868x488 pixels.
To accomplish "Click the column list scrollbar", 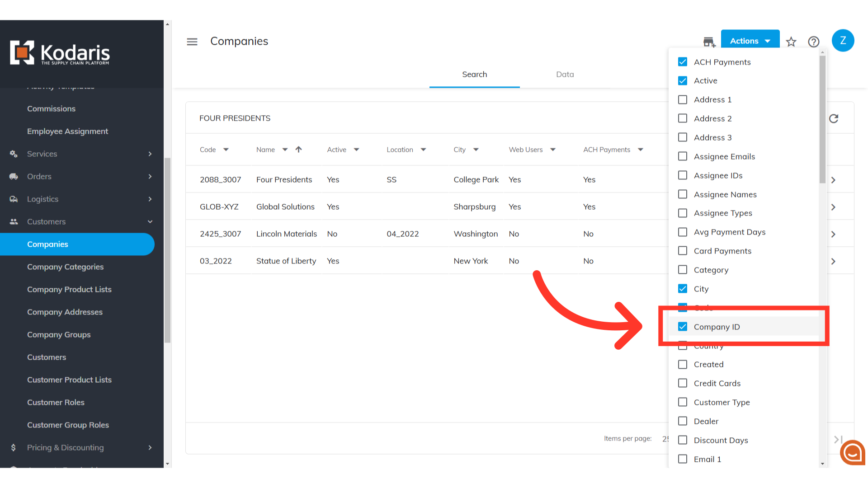I will point(822,119).
